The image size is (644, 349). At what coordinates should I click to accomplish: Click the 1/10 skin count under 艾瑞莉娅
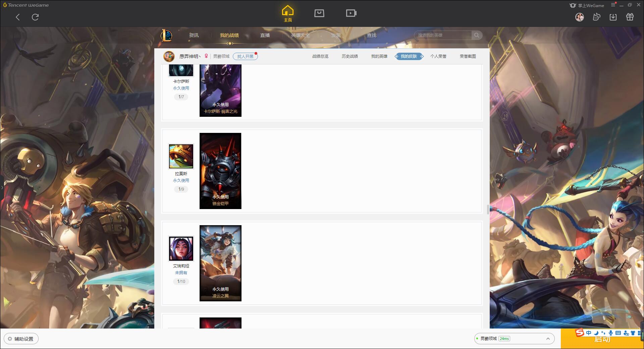pos(181,282)
